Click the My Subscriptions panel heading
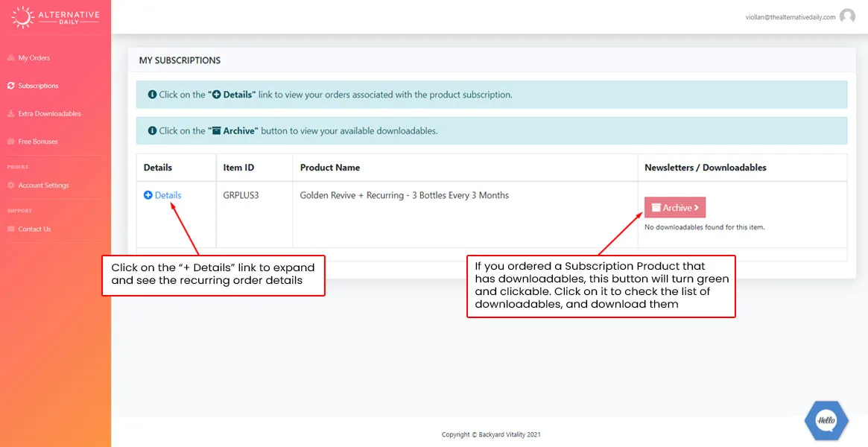Screen dimensions: 868x447 [x=180, y=60]
